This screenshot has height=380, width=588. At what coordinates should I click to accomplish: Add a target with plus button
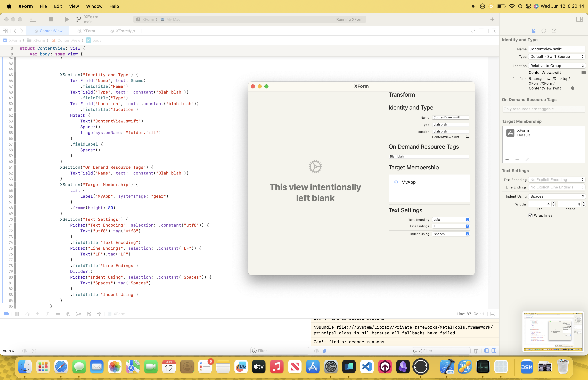pos(507,160)
